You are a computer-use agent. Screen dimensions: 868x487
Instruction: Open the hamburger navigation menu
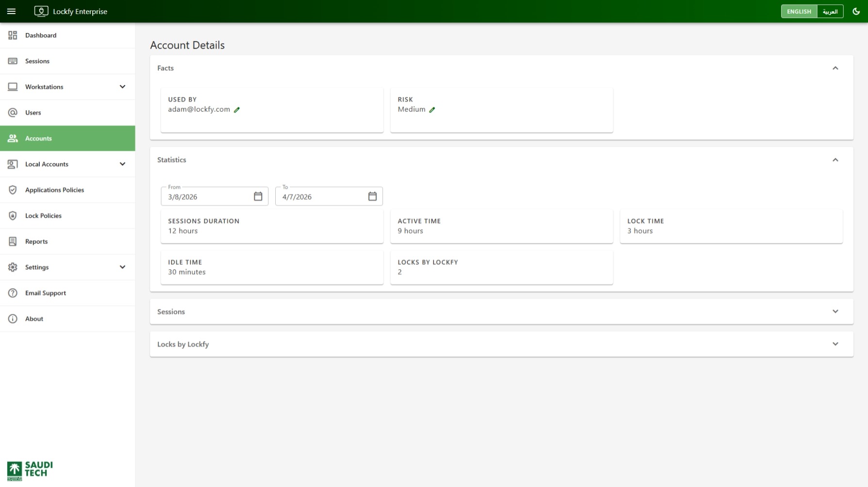click(11, 11)
